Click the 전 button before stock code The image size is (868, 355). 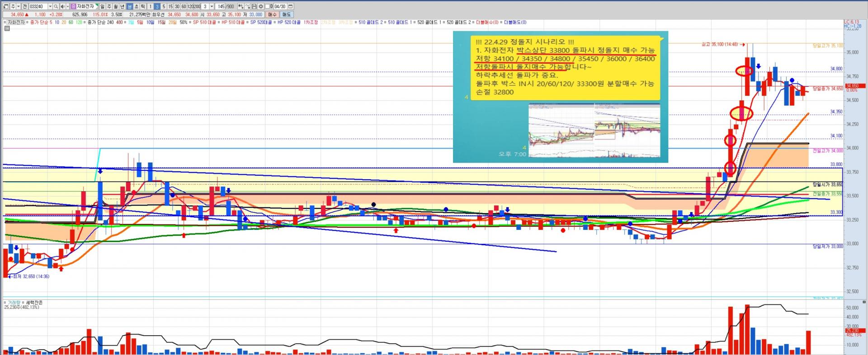(x=25, y=6)
